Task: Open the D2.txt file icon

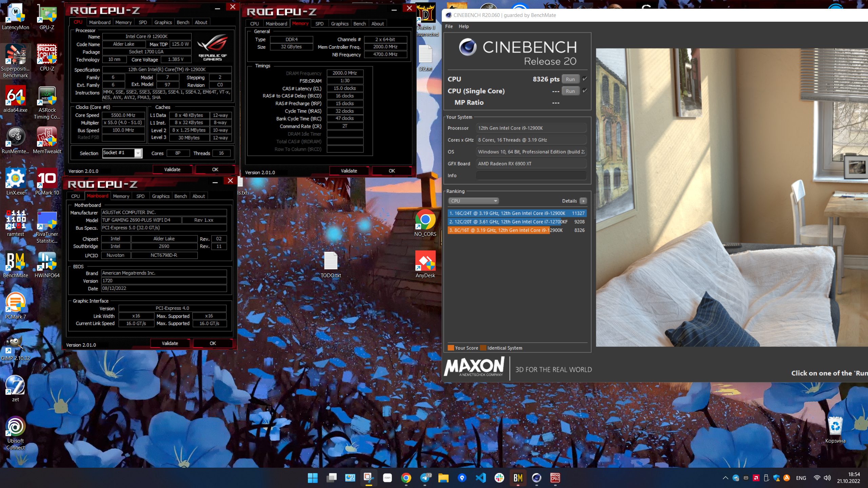Action: click(425, 58)
